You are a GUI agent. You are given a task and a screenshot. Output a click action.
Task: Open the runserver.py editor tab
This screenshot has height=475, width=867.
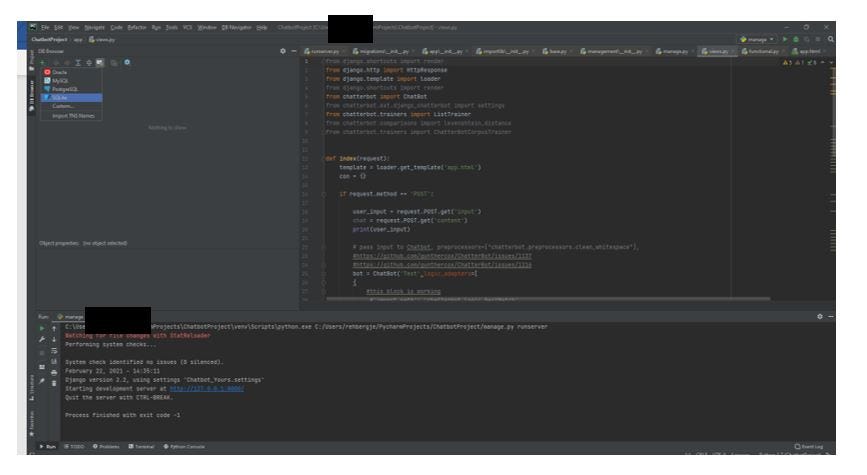pos(326,50)
